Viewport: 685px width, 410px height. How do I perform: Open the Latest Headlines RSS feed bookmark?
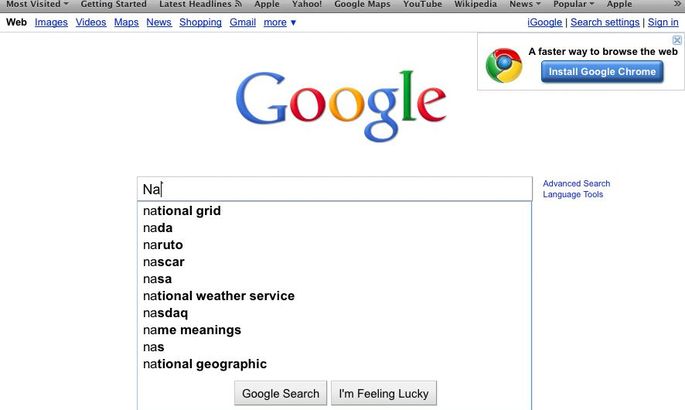pos(201,4)
